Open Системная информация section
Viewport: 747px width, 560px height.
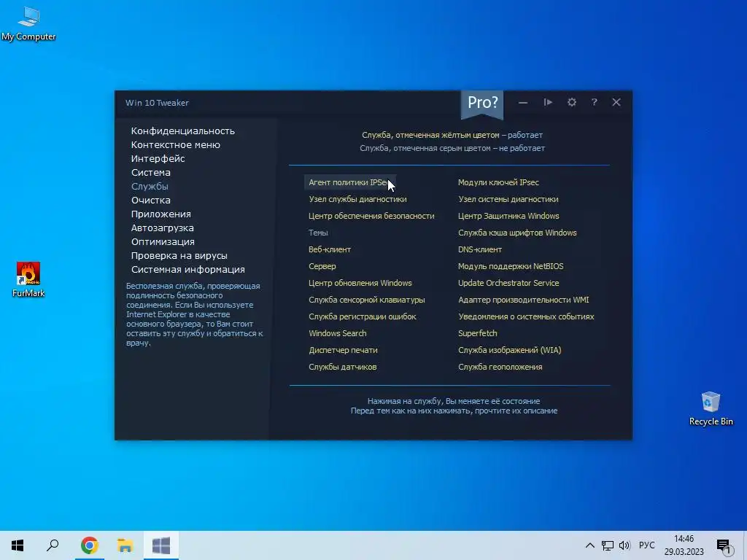coord(188,269)
